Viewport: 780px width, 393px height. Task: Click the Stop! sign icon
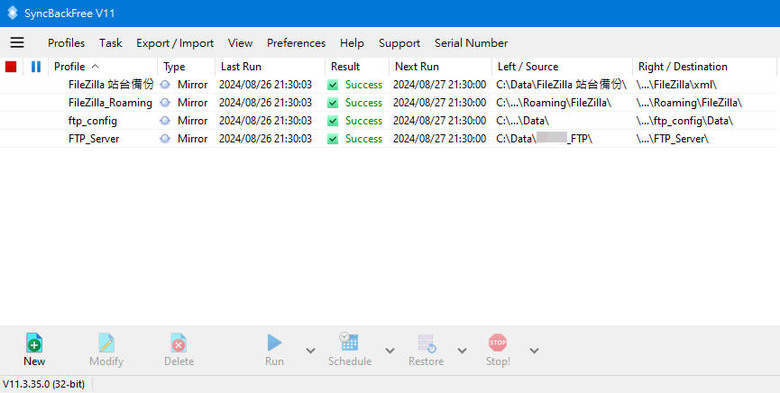(x=498, y=343)
